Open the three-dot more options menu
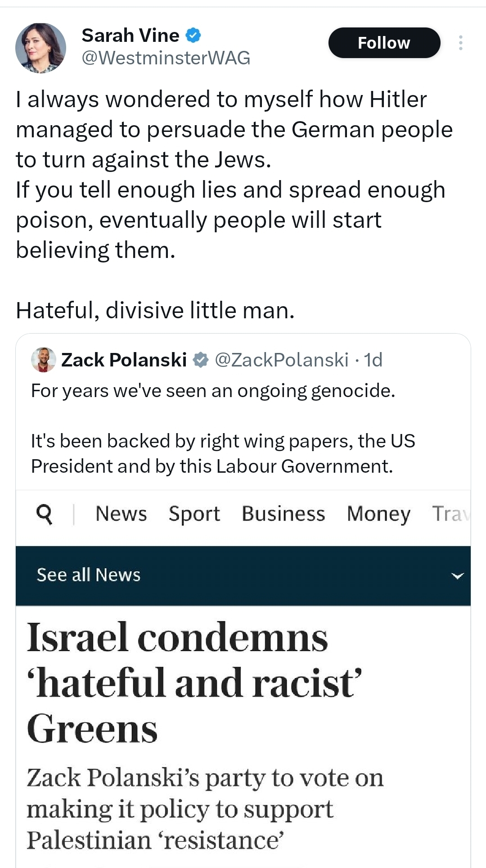This screenshot has width=486, height=868. pos(460,43)
